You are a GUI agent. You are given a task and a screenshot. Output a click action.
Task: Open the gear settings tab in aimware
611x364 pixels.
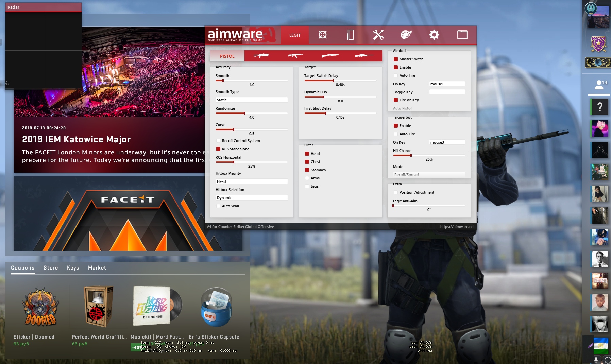pos(434,35)
